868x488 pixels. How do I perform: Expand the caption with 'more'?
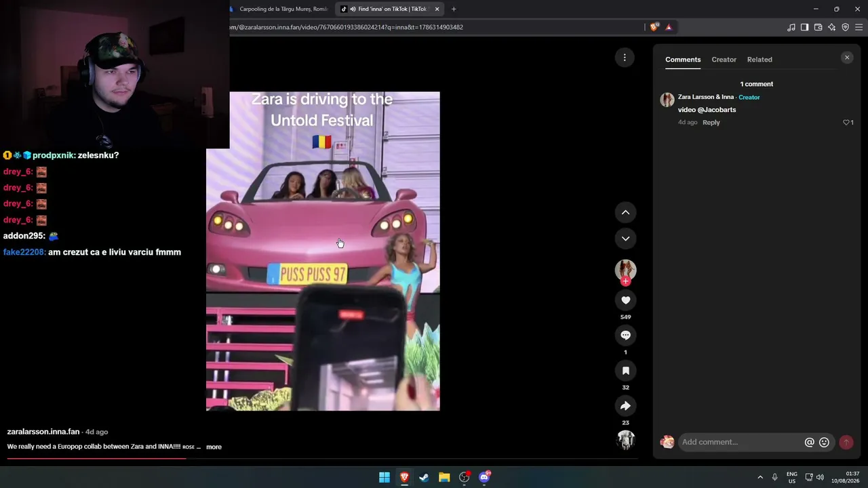(x=214, y=447)
